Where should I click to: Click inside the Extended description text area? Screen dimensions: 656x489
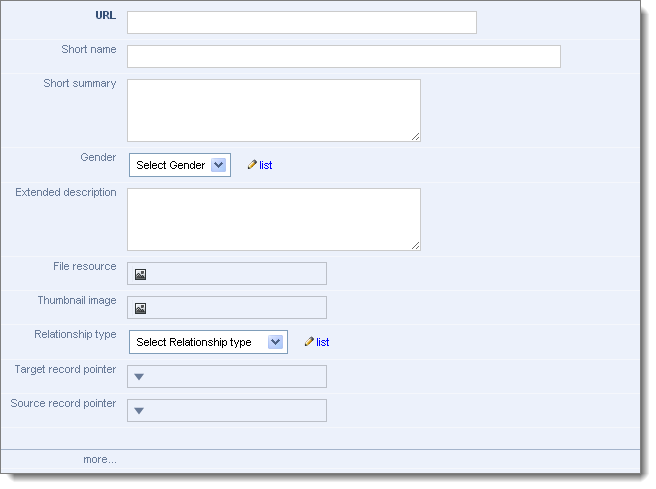click(x=274, y=220)
